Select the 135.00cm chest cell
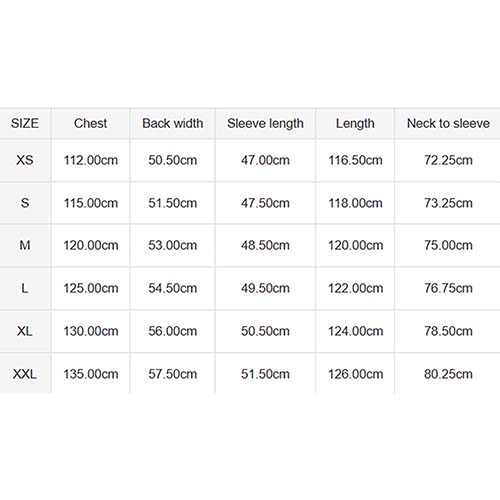 (x=91, y=374)
